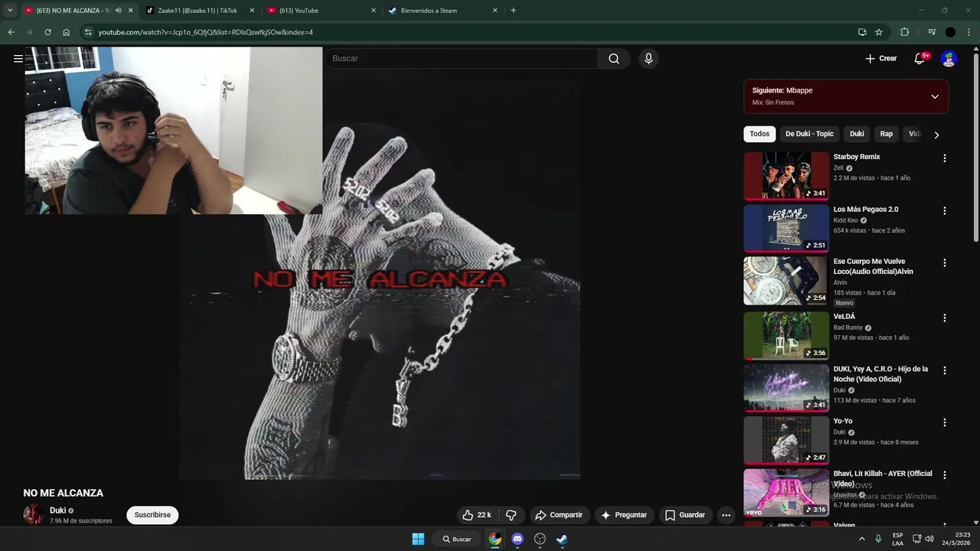Image resolution: width=980 pixels, height=551 pixels.
Task: Go to browser home page
Action: pos(66,32)
